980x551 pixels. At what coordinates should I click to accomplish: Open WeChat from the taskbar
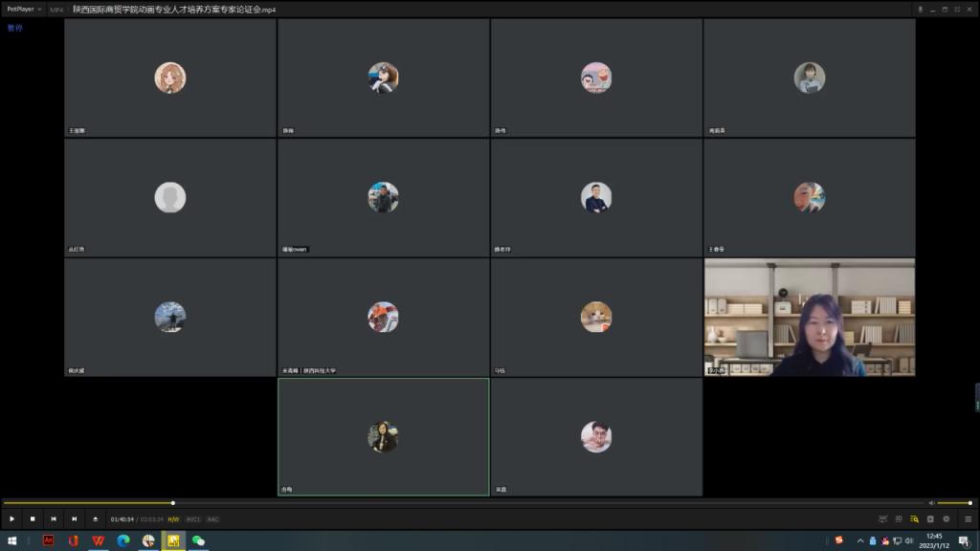(198, 540)
